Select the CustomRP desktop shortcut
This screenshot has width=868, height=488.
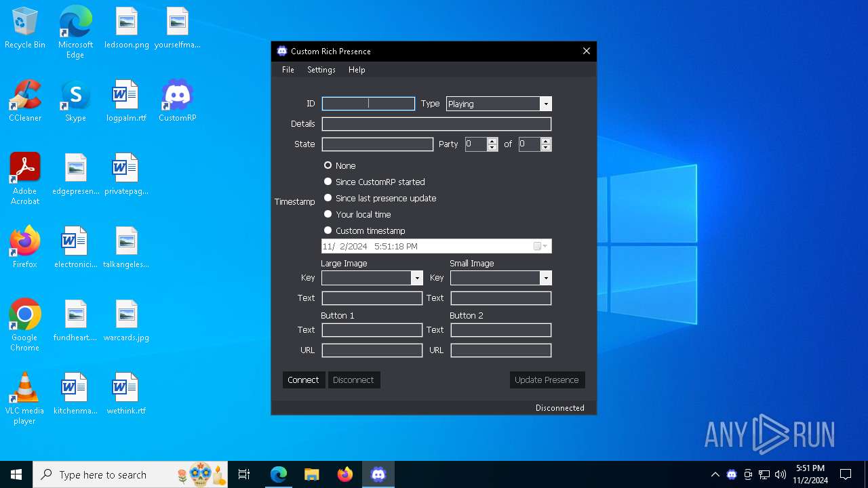(178, 102)
